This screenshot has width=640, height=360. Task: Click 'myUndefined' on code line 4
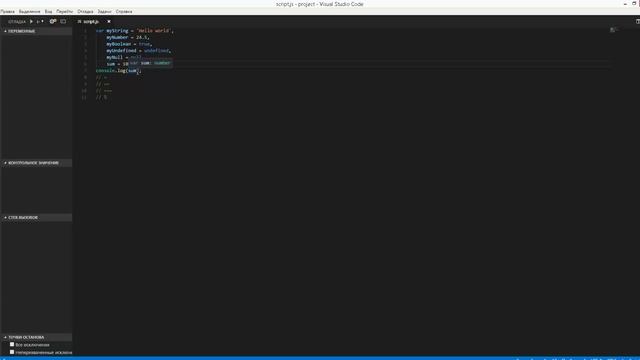(x=121, y=51)
